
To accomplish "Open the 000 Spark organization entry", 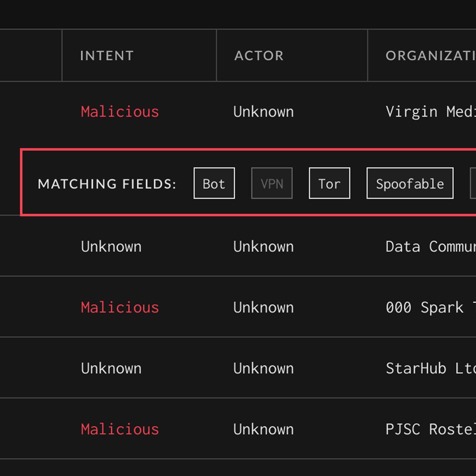I will (430, 307).
